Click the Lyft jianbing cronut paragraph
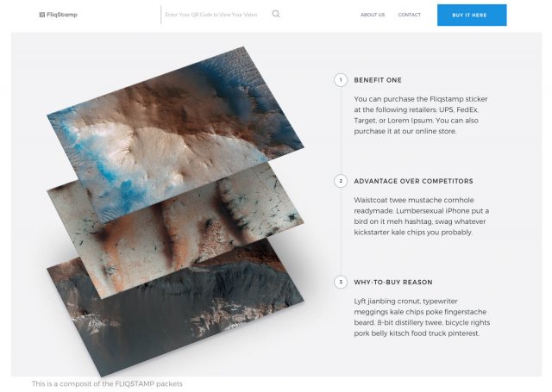Viewport: 552px width, 392px height. coord(422,317)
